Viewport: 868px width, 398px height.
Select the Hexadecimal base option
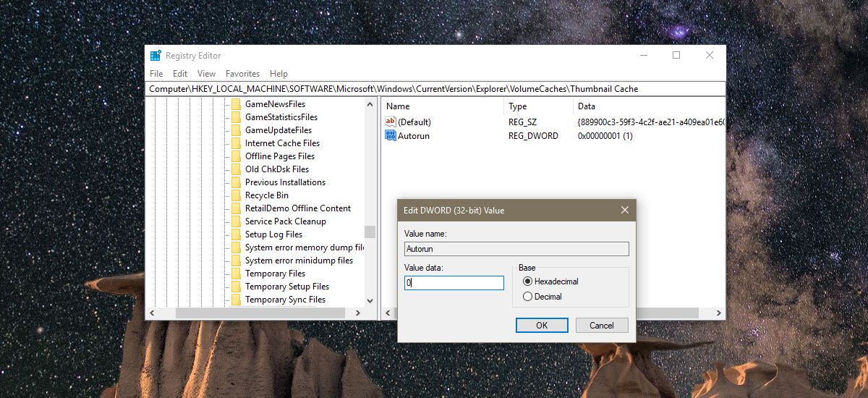(527, 281)
